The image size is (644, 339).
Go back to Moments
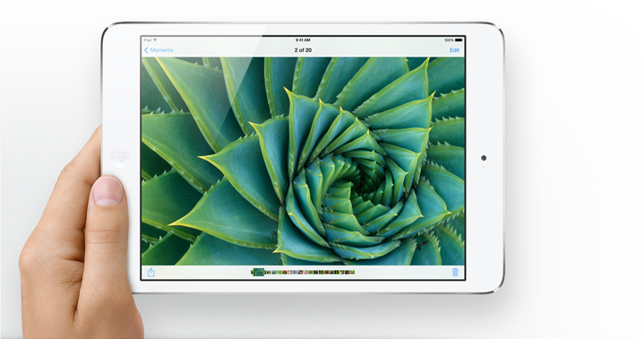point(161,50)
